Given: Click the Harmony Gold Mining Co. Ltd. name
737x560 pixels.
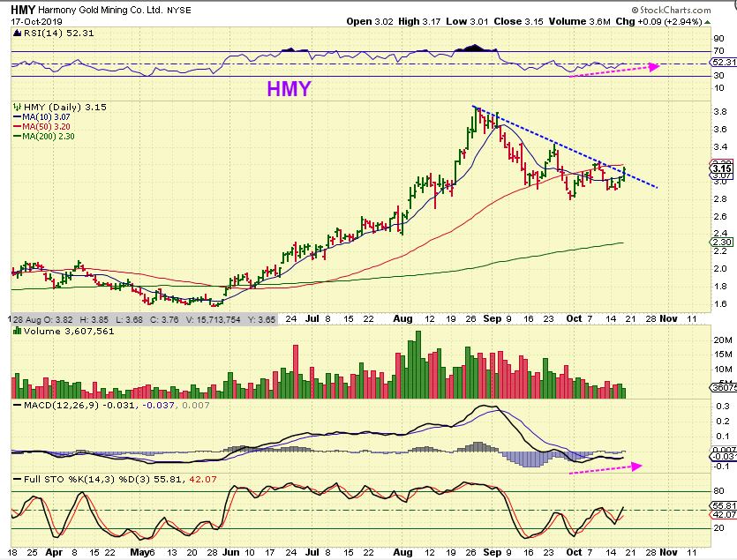Looking at the screenshot, I should click(100, 10).
